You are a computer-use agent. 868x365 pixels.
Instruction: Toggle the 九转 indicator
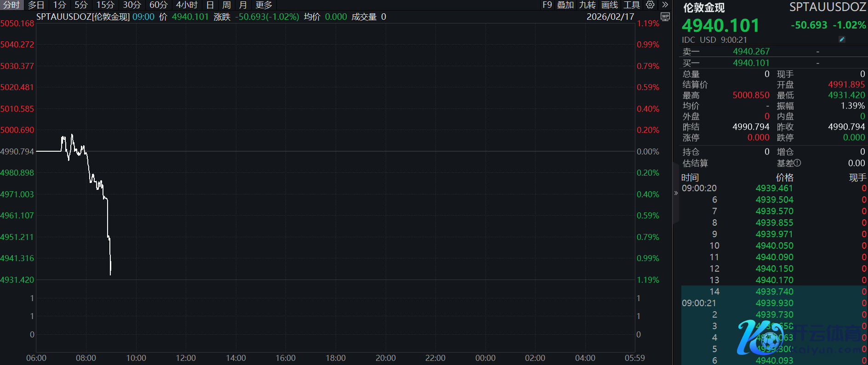click(x=587, y=5)
